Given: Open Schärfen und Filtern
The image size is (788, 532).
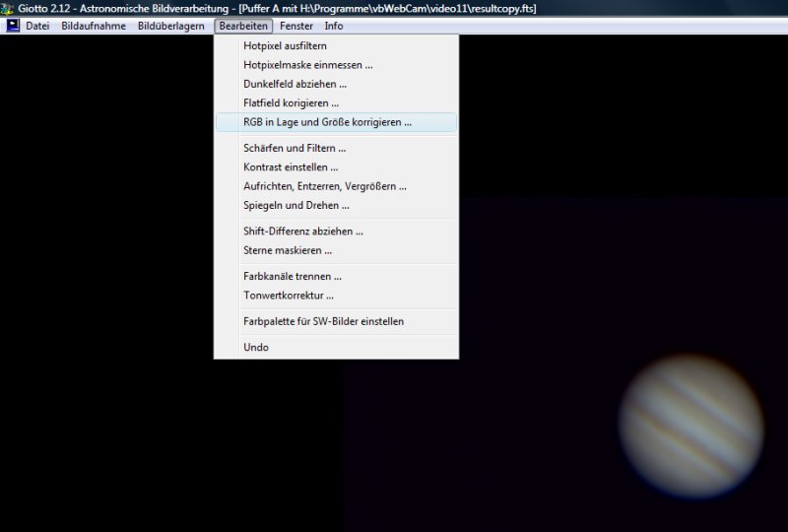Looking at the screenshot, I should pos(336,149).
